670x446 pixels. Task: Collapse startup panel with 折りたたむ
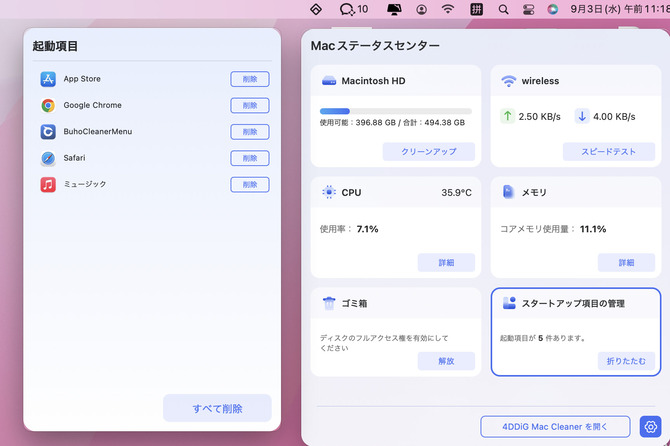coord(626,361)
